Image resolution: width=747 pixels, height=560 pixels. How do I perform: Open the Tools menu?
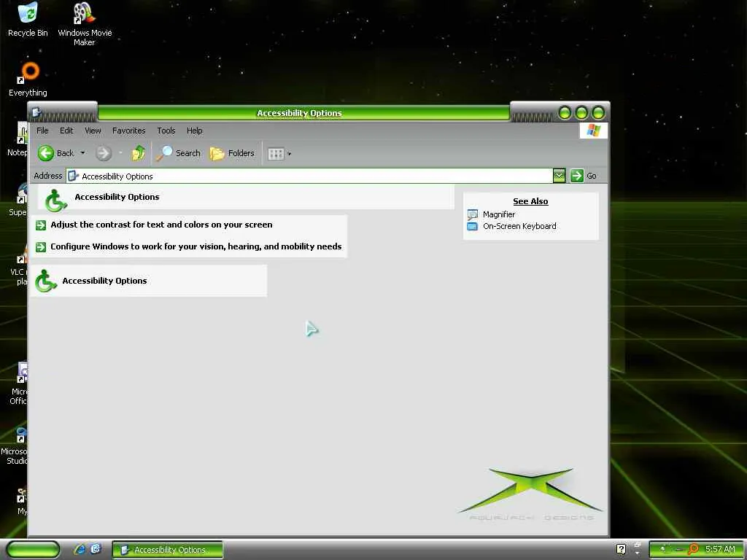tap(166, 131)
